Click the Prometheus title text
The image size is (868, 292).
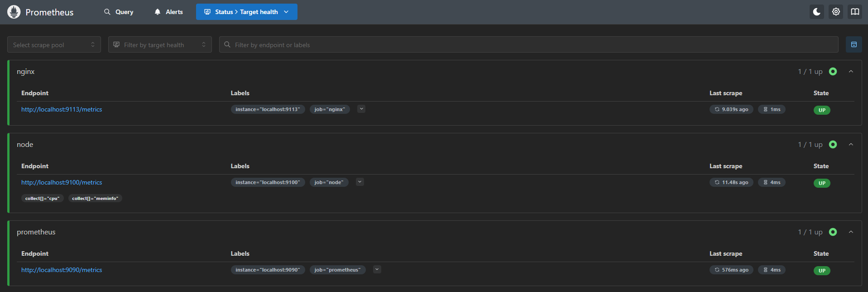click(x=49, y=12)
